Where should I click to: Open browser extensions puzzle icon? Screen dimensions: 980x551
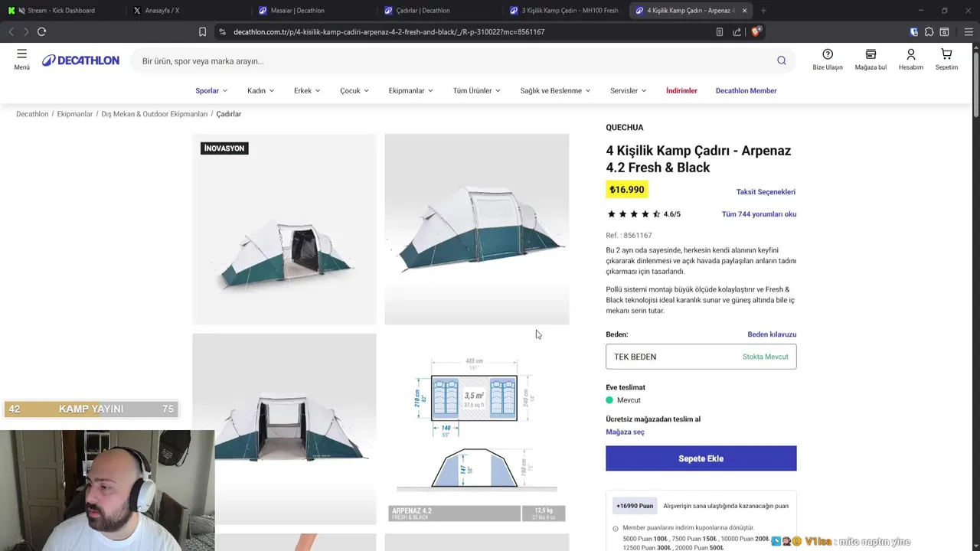[929, 31]
